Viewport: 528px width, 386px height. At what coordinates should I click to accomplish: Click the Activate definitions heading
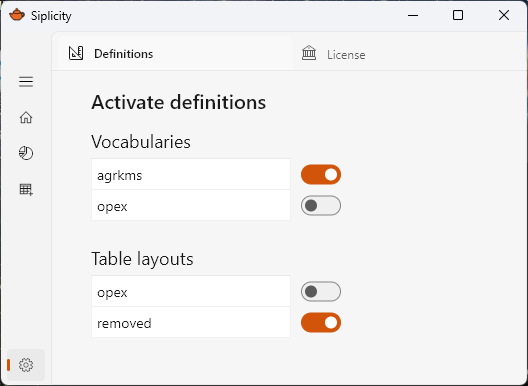(178, 102)
